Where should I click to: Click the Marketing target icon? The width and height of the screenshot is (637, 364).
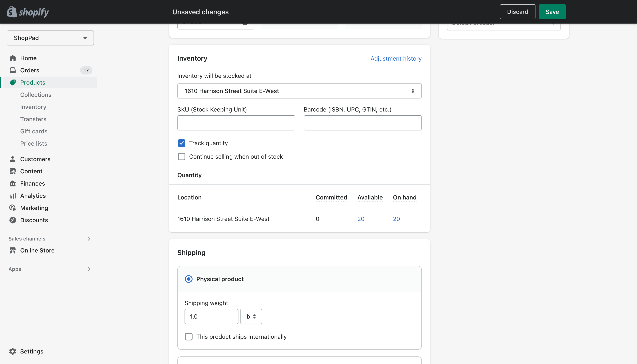click(x=12, y=208)
